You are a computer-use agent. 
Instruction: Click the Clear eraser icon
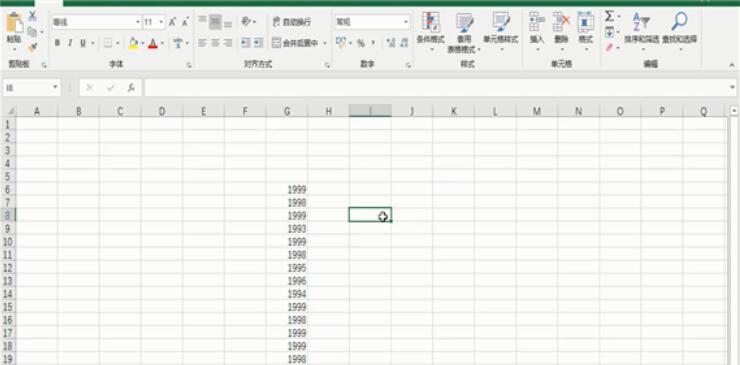point(610,48)
